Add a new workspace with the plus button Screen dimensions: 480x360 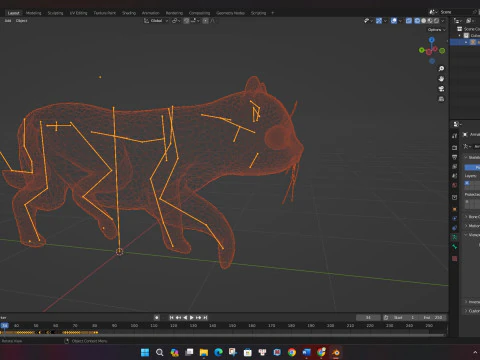point(272,13)
